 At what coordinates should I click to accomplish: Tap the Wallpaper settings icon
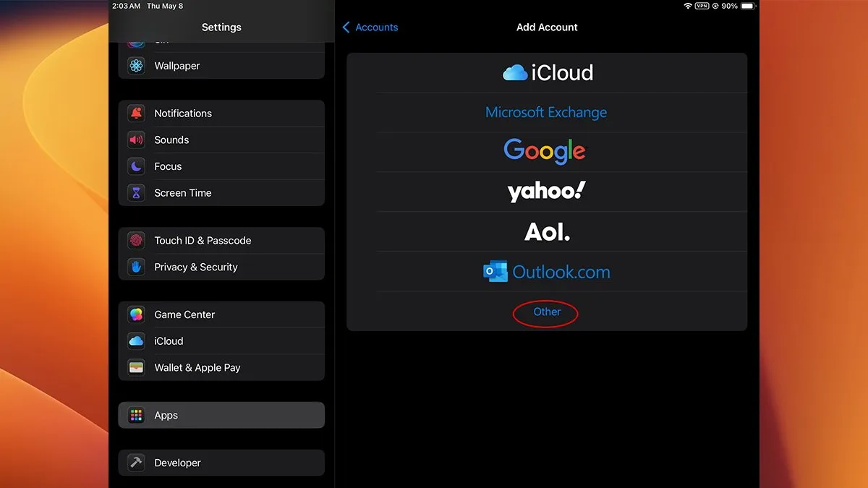(x=136, y=65)
